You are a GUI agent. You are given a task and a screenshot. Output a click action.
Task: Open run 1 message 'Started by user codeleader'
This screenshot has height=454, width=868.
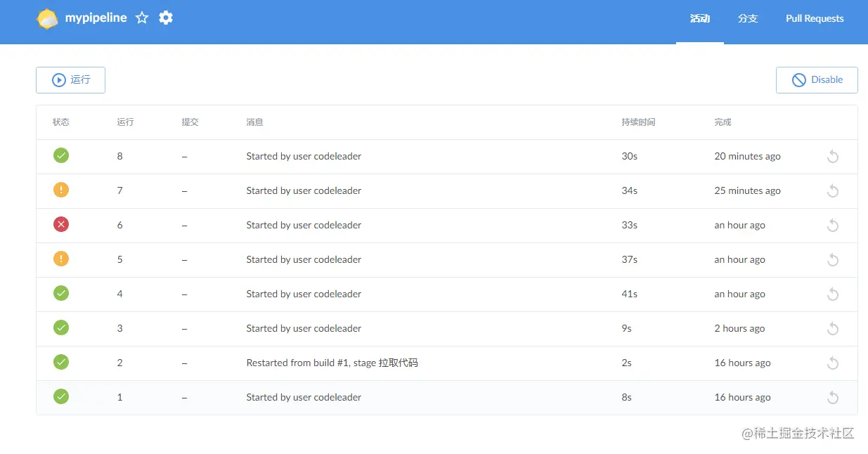[304, 397]
